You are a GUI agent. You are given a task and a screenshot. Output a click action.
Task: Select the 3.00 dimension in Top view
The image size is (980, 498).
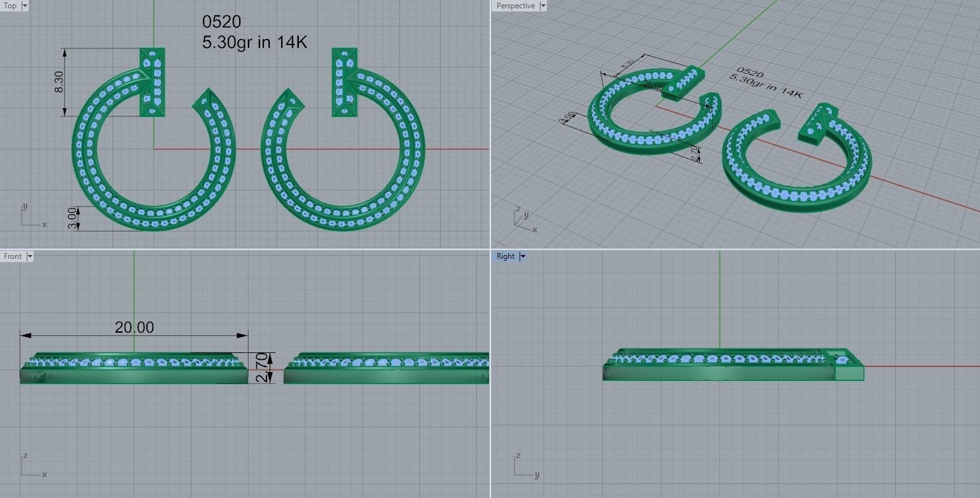pyautogui.click(x=72, y=218)
